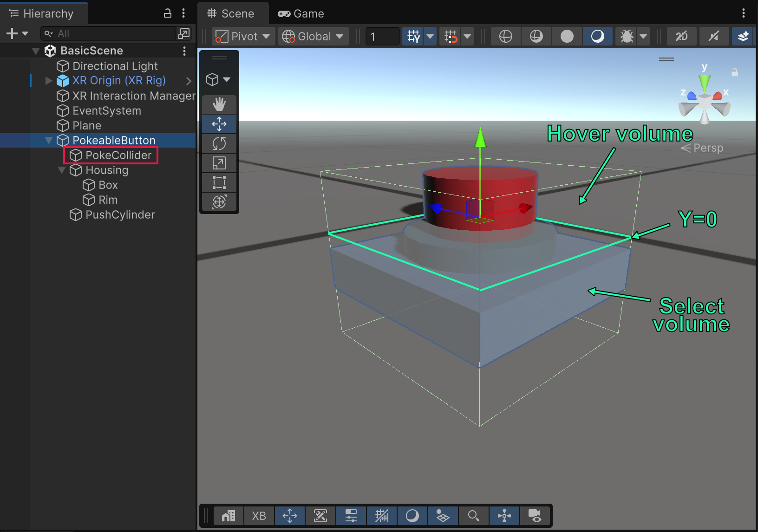
Task: Expand XR Origin (XR Rig) arrow
Action: (49, 80)
